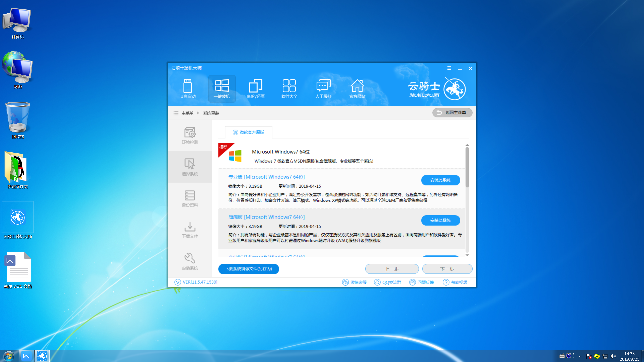Click the version check VER icon
The height and width of the screenshot is (362, 644).
point(177,282)
